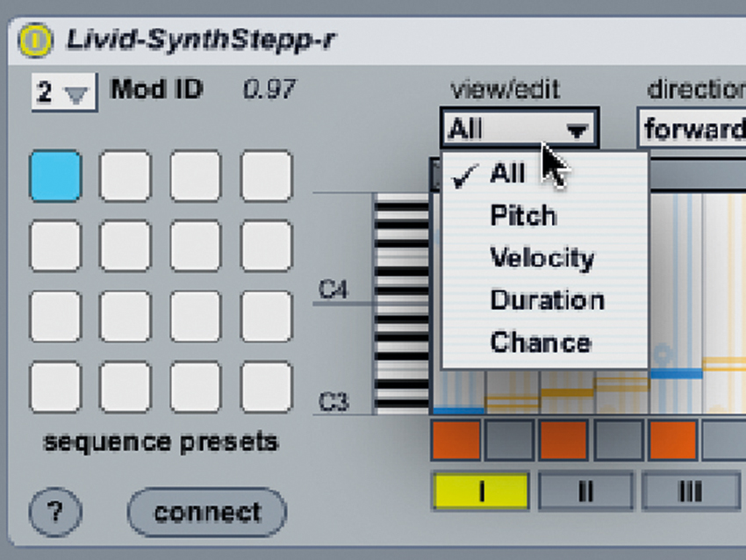Select third preset pad in second row
This screenshot has height=560, width=746.
[x=196, y=246]
